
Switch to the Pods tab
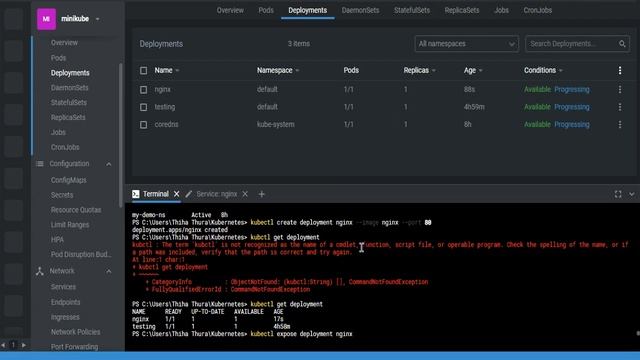(x=266, y=10)
